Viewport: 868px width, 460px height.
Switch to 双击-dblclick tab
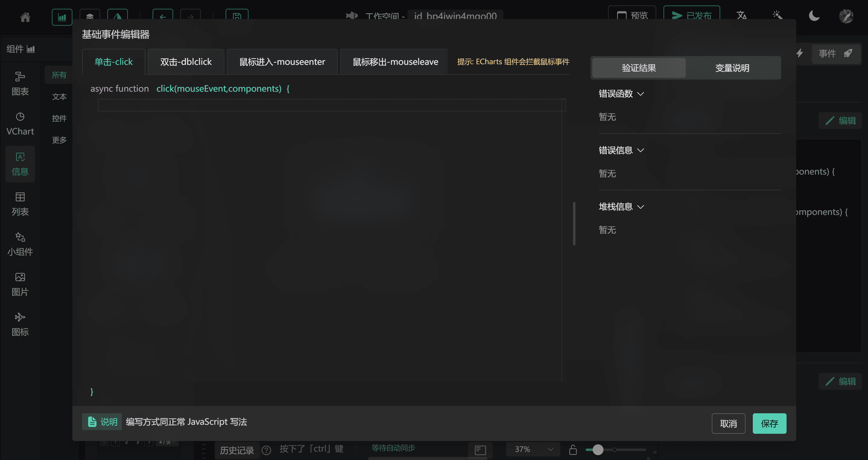pyautogui.click(x=186, y=61)
